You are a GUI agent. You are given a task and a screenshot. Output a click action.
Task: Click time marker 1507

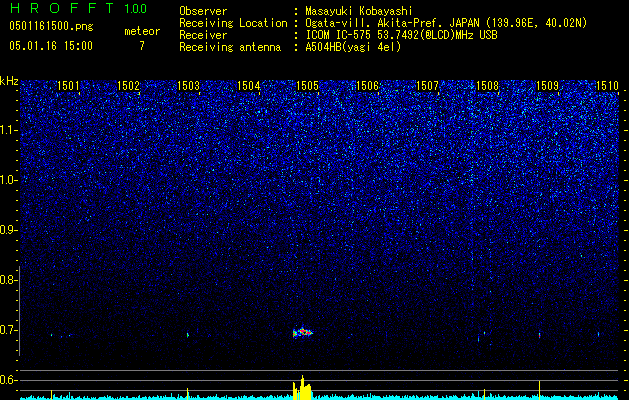click(x=428, y=85)
